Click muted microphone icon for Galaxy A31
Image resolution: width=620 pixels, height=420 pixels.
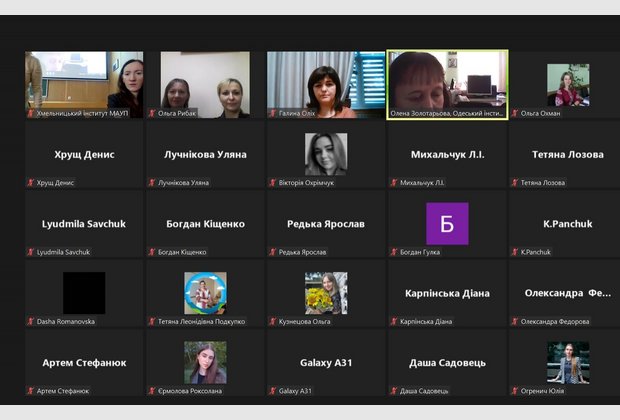click(x=272, y=391)
